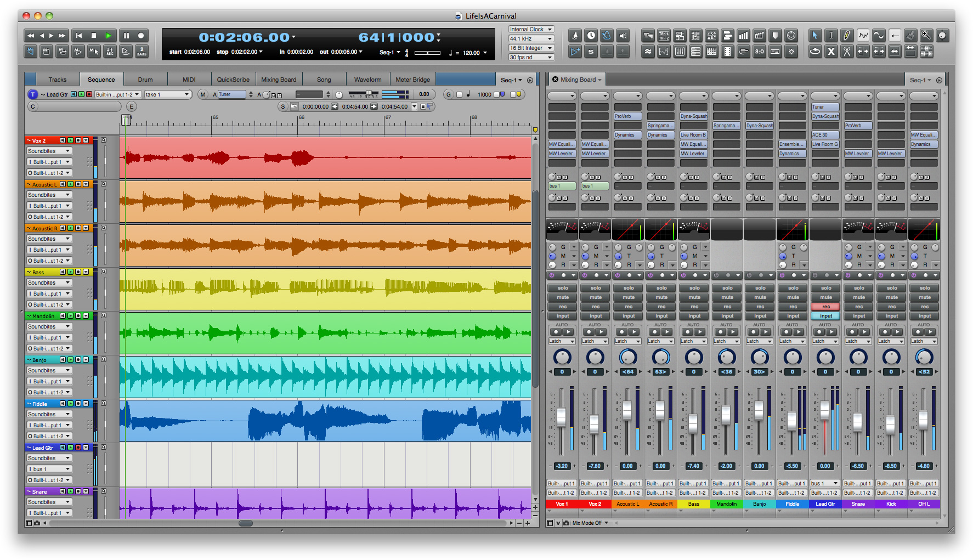Image resolution: width=973 pixels, height=560 pixels.
Task: Click the input button on Mandolin channel
Action: (727, 316)
